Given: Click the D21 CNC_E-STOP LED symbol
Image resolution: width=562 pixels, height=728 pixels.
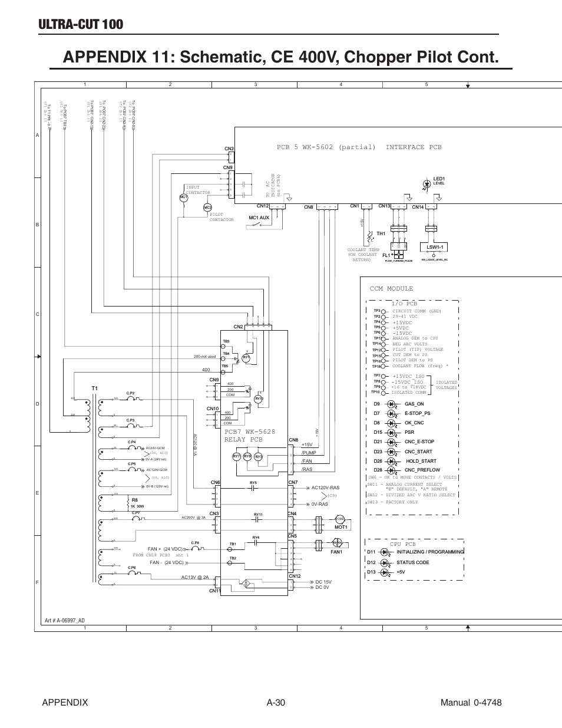Looking at the screenshot, I should [x=392, y=442].
